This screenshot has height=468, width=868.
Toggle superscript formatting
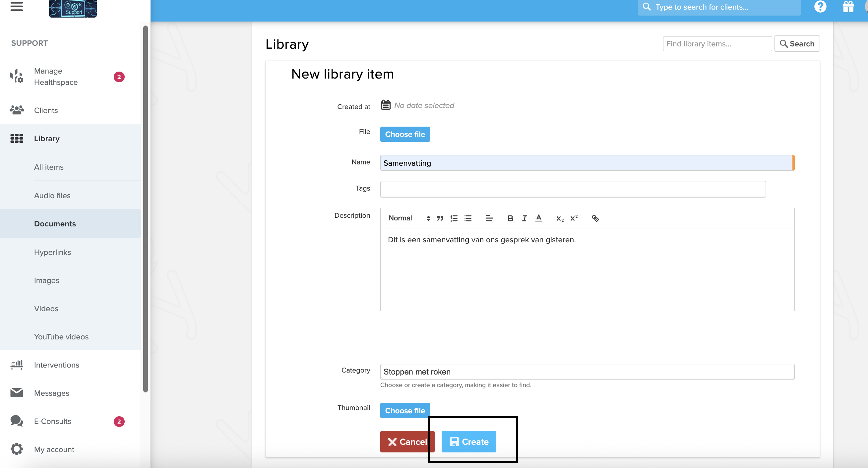(574, 218)
